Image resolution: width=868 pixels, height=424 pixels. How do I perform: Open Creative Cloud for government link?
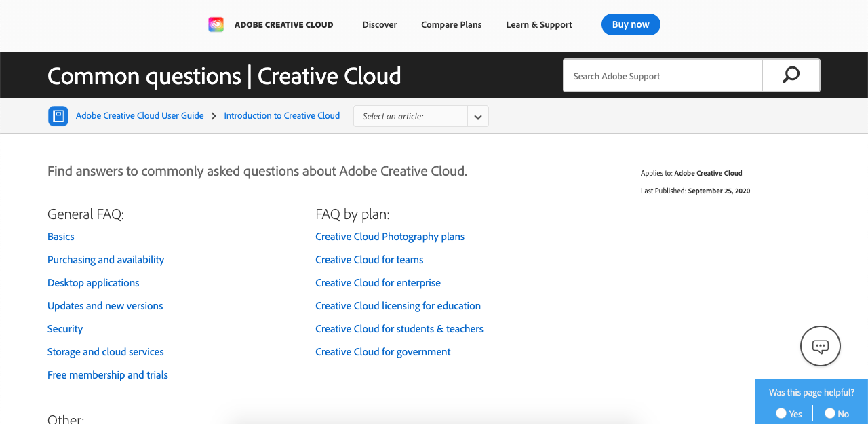(x=383, y=352)
